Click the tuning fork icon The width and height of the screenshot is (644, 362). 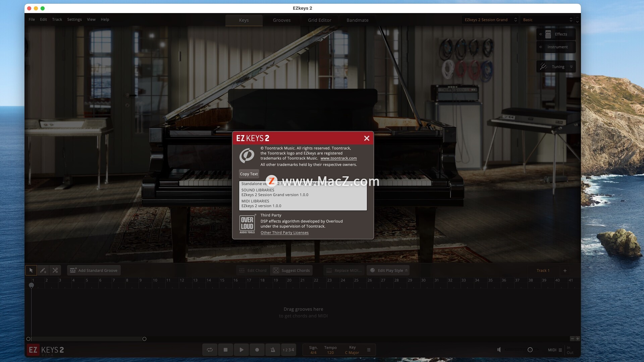tap(543, 67)
